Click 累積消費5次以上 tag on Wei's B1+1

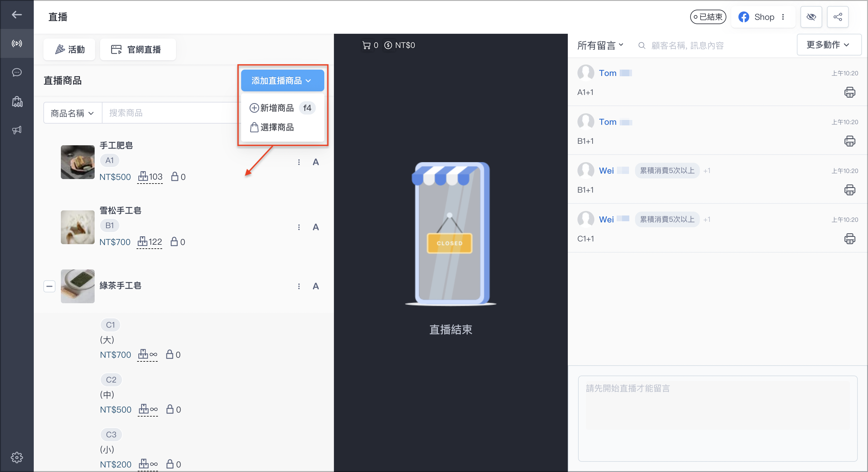point(667,171)
